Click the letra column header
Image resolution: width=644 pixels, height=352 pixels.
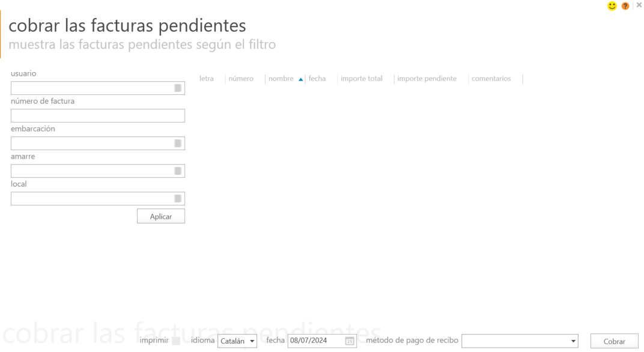click(207, 79)
